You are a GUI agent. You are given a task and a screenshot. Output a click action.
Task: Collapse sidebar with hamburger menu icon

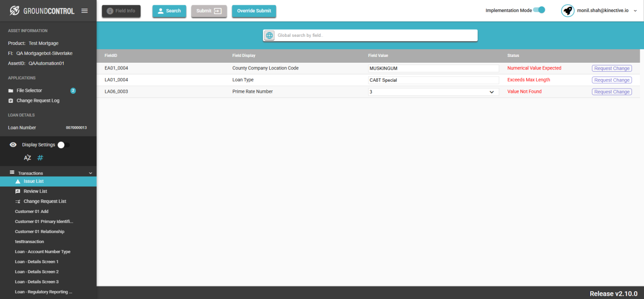84,11
